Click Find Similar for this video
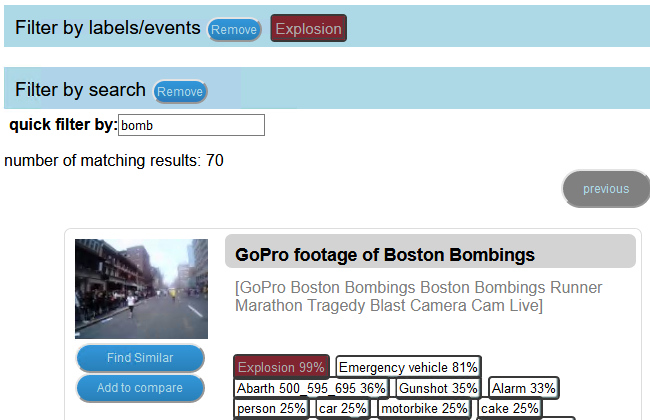The width and height of the screenshot is (650, 420). click(140, 358)
